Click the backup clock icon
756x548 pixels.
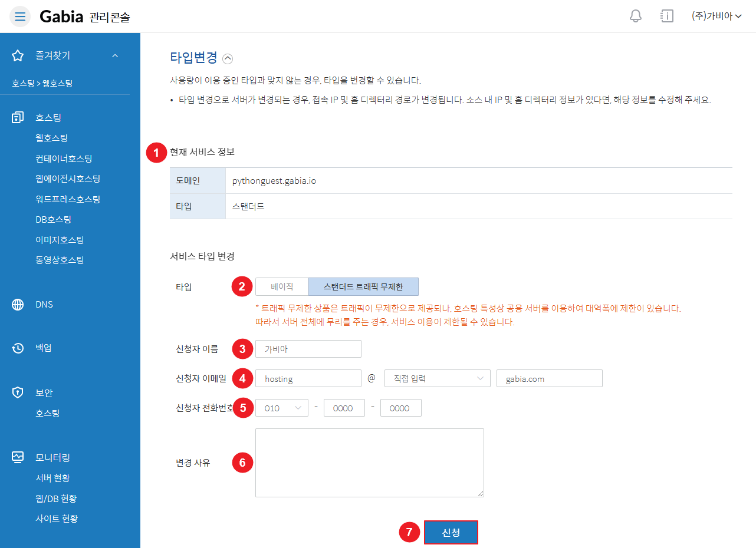[18, 348]
